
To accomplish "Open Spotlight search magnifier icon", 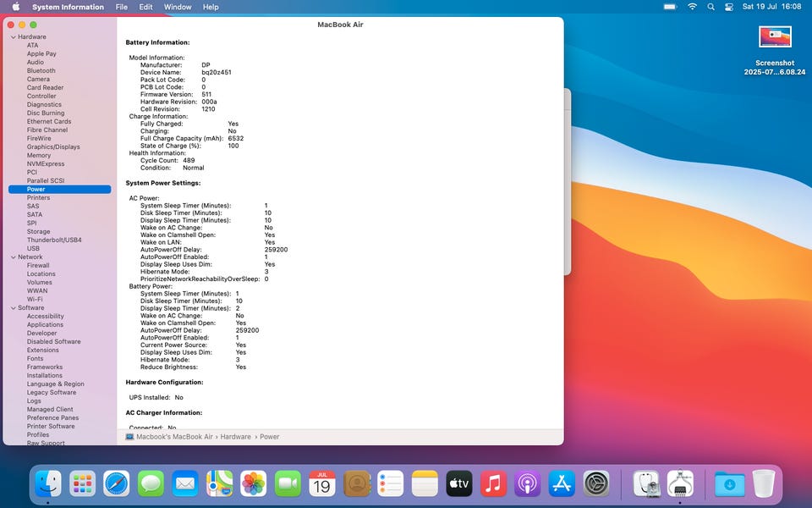I will click(710, 7).
